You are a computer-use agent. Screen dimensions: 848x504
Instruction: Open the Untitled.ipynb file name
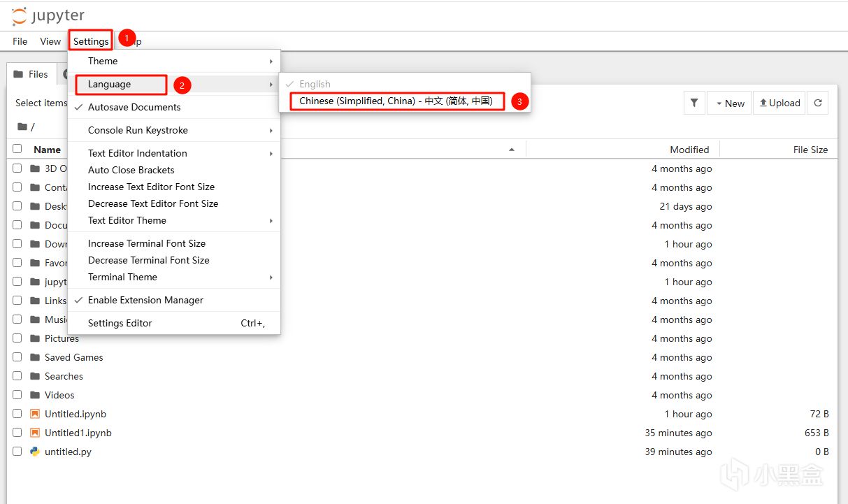coord(76,414)
